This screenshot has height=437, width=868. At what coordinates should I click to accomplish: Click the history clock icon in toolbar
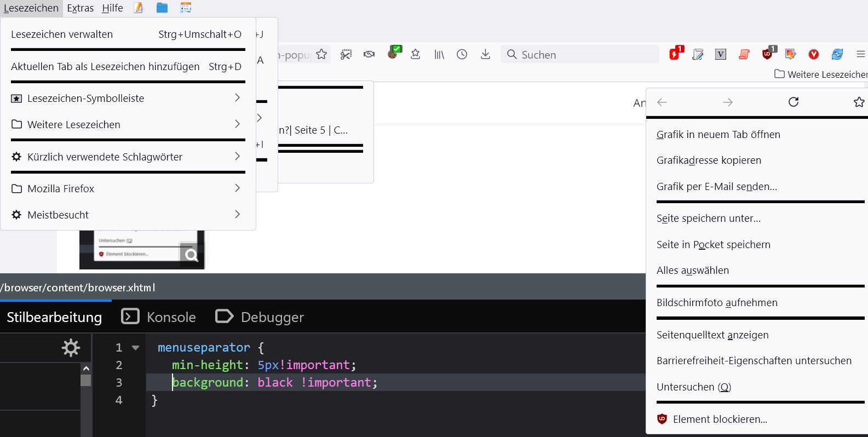tap(462, 54)
